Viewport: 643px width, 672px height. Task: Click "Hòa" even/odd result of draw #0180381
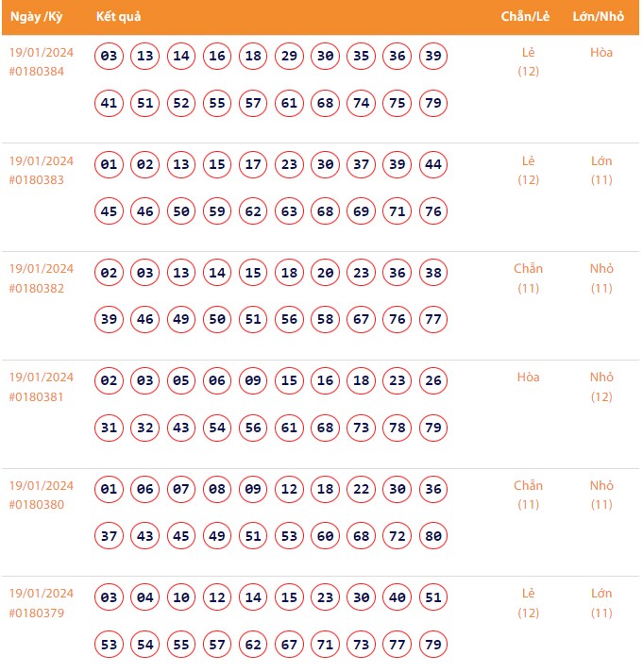coord(529,378)
